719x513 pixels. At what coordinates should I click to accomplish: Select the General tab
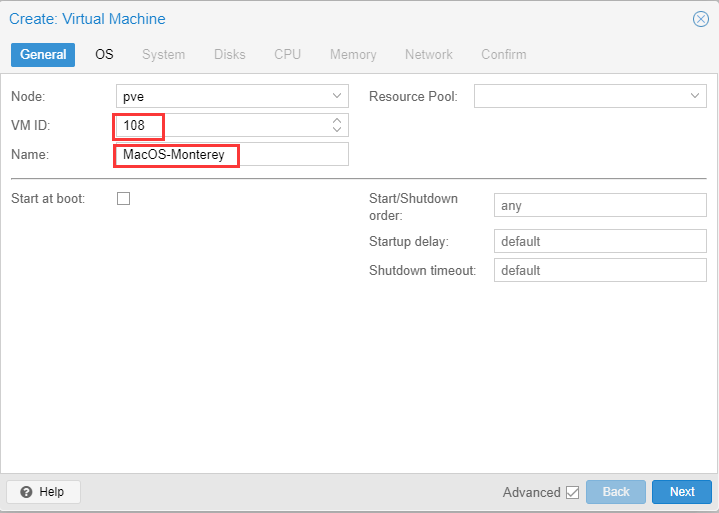point(43,54)
